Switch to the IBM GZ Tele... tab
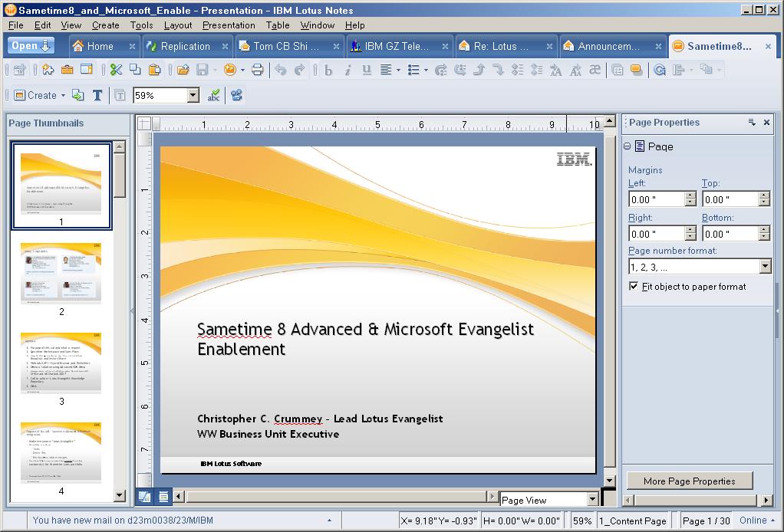The width and height of the screenshot is (784, 532). pyautogui.click(x=397, y=46)
